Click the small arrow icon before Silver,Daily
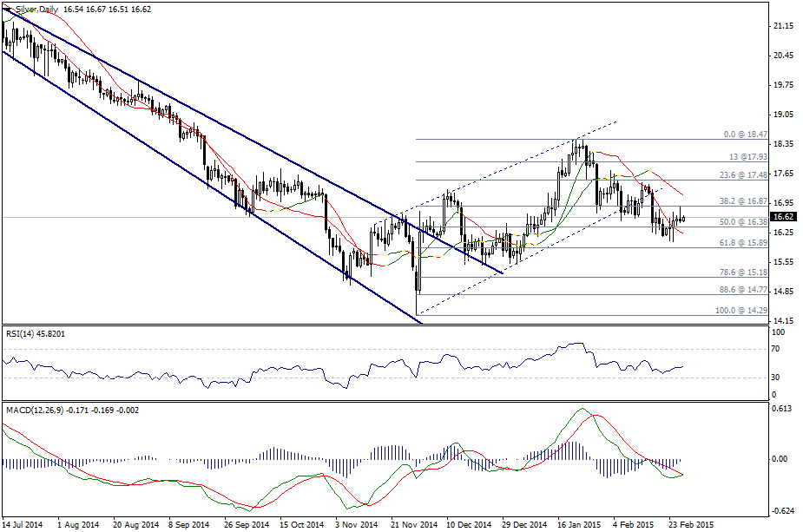Image resolution: width=803 pixels, height=532 pixels. (9, 10)
